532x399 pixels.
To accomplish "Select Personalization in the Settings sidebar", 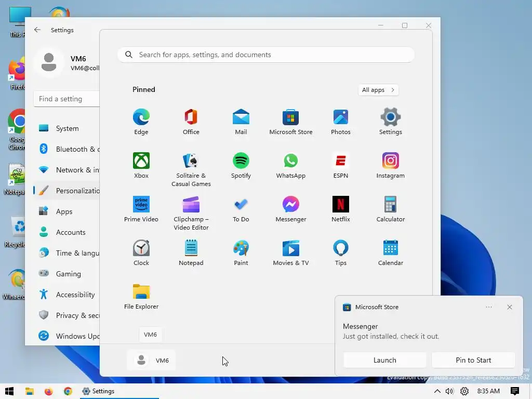I will (67, 191).
